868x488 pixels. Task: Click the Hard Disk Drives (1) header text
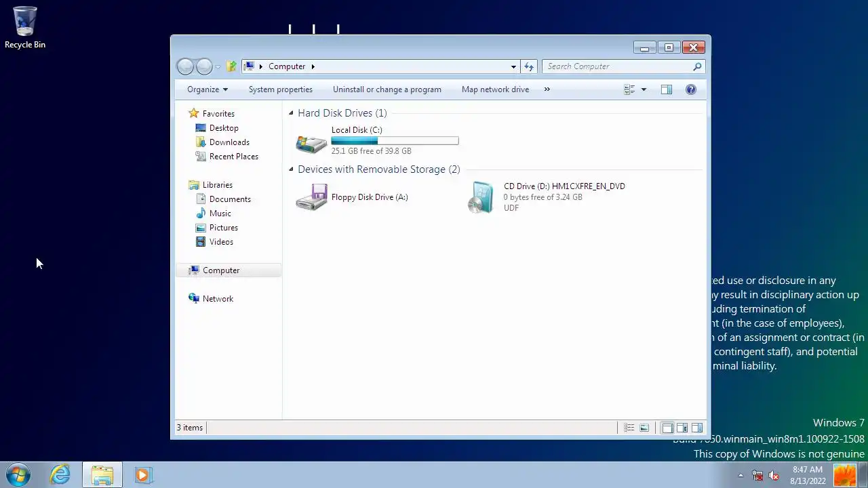342,113
